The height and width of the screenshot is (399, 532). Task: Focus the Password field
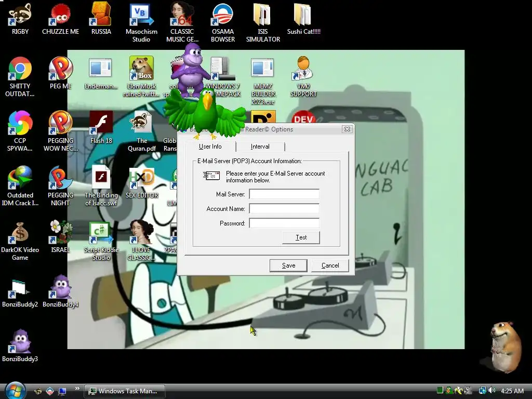(284, 223)
